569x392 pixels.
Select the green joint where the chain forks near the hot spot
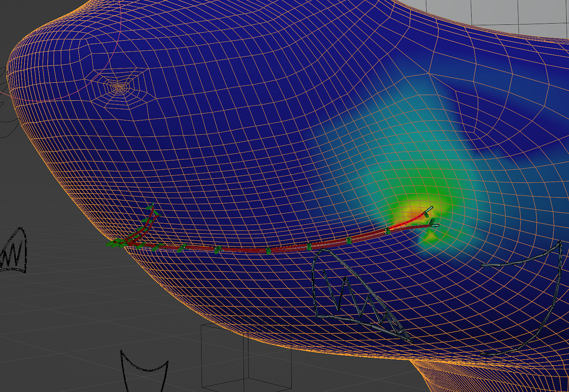coord(387,230)
